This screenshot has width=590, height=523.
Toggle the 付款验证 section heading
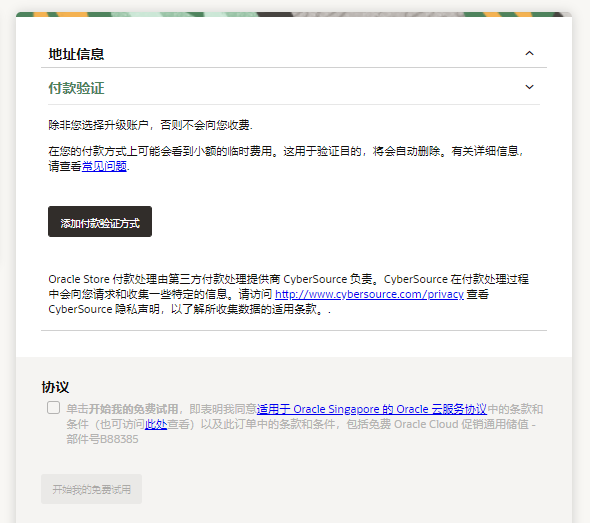(76, 88)
